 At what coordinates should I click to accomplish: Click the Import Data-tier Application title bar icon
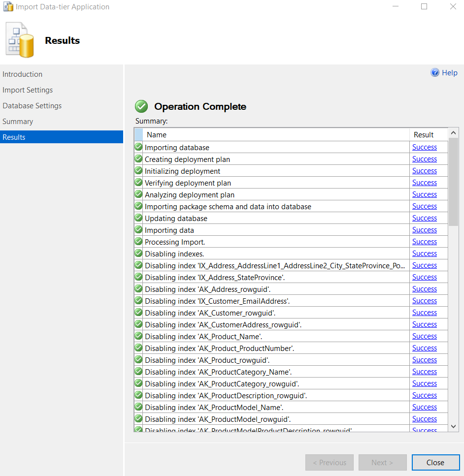8,7
